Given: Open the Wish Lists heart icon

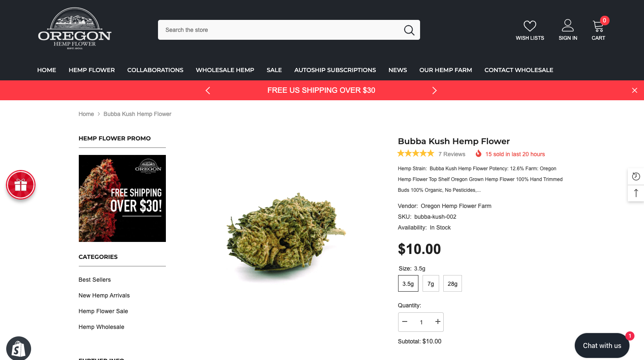Looking at the screenshot, I should (530, 26).
